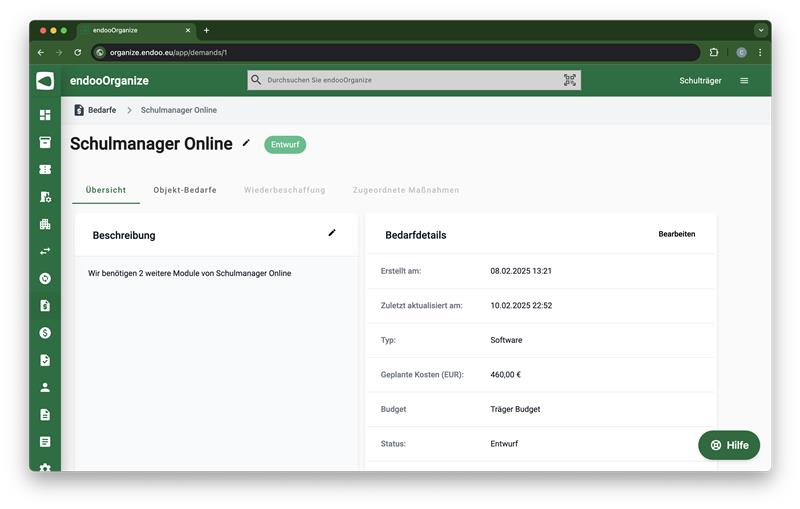Go to Bedarfe in the breadcrumb
Viewport: 800px width, 509px height.
pyautogui.click(x=101, y=110)
